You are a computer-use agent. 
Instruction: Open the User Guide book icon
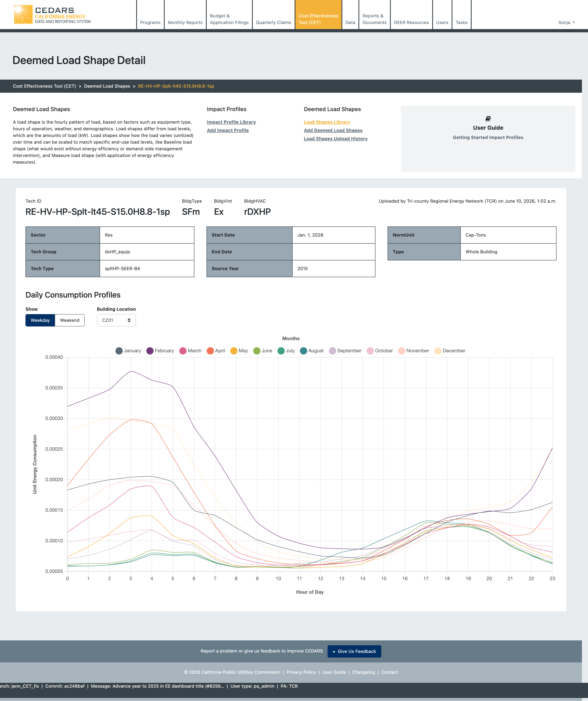(488, 119)
